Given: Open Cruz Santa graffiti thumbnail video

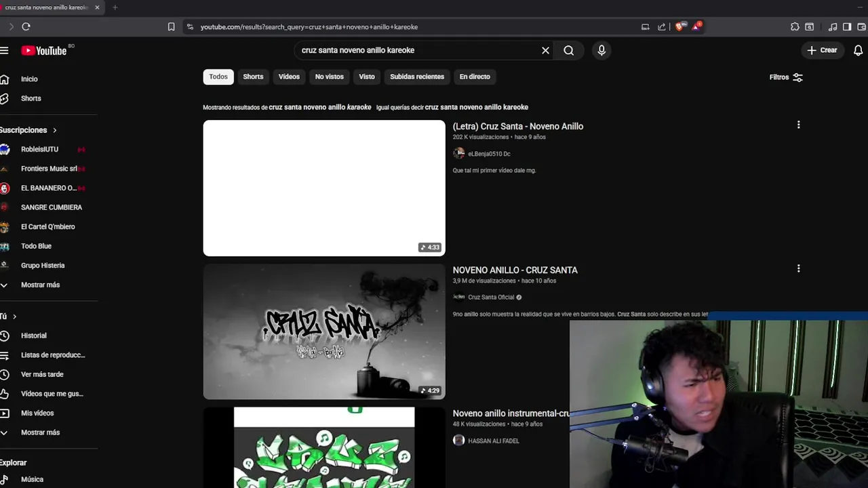Looking at the screenshot, I should pos(324,331).
